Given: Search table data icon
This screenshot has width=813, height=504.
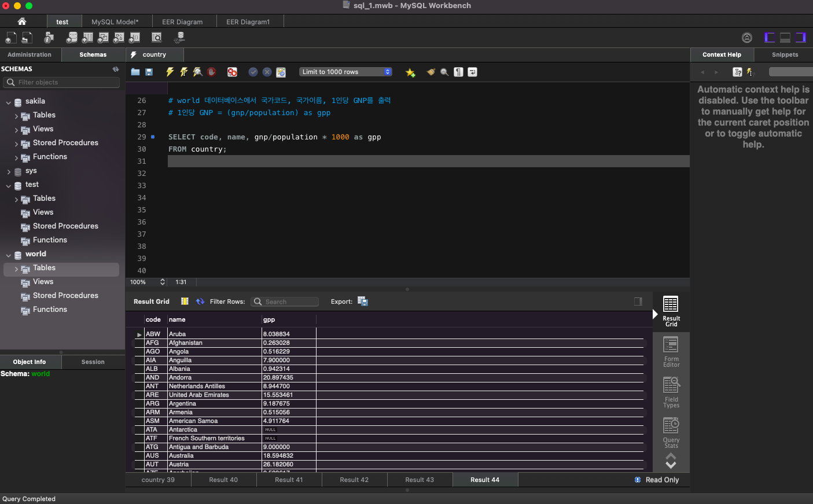Looking at the screenshot, I should (x=157, y=38).
